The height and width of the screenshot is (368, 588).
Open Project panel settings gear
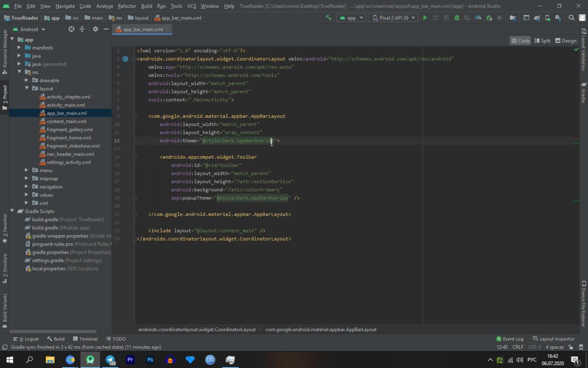tap(95, 29)
